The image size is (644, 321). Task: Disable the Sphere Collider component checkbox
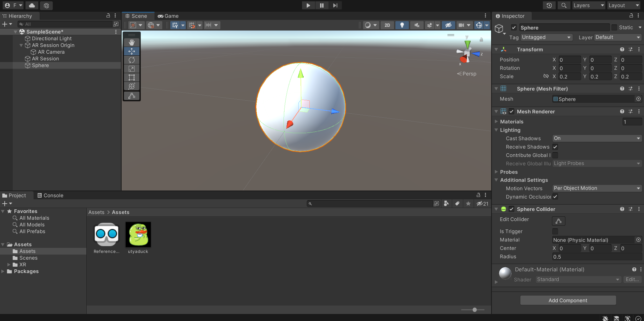512,209
